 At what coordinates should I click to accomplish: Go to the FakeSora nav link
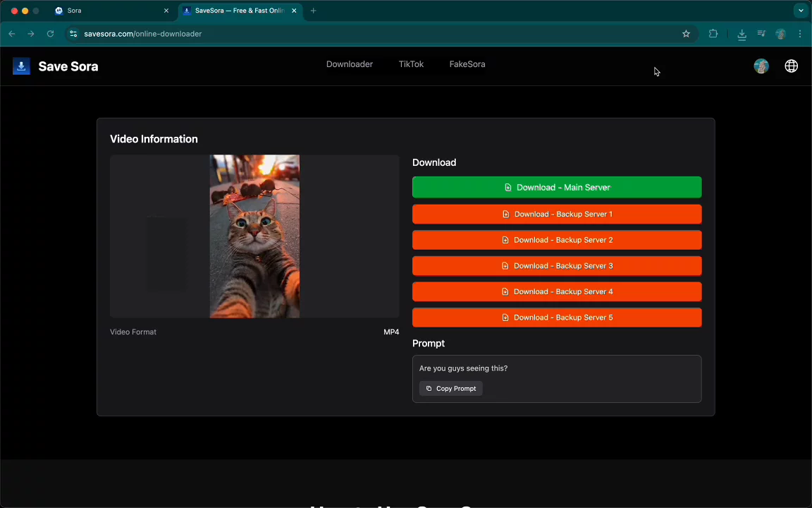click(x=467, y=64)
